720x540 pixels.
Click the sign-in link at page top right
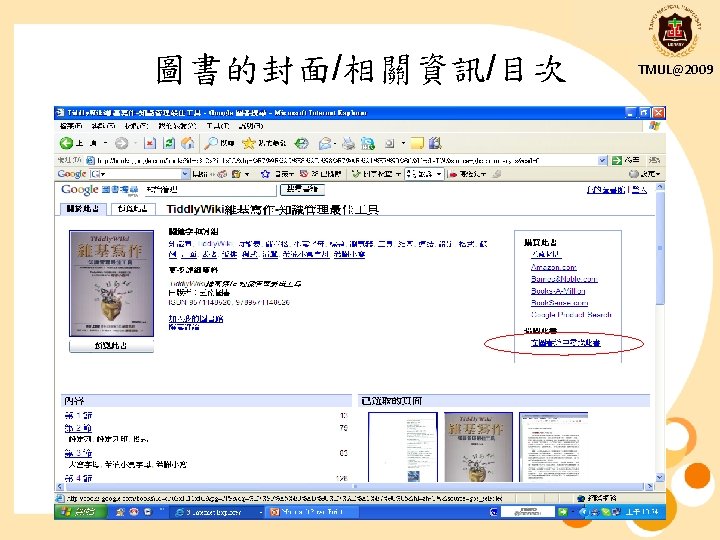639,190
